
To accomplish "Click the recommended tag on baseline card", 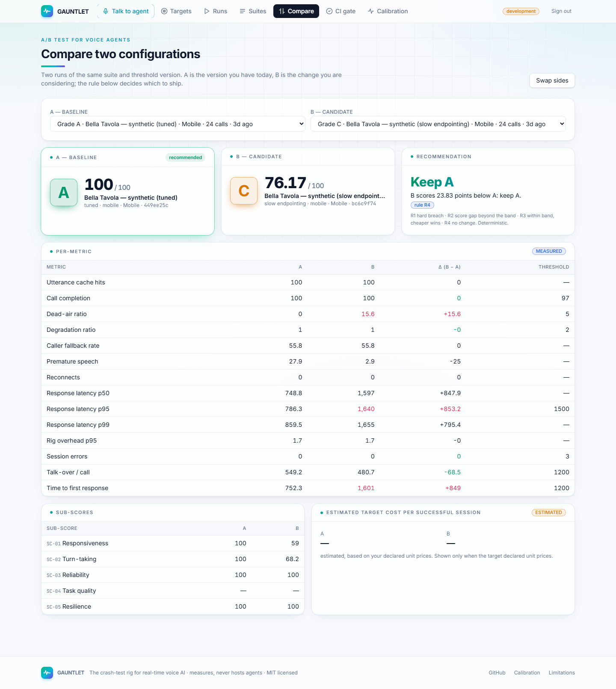I will pyautogui.click(x=185, y=157).
